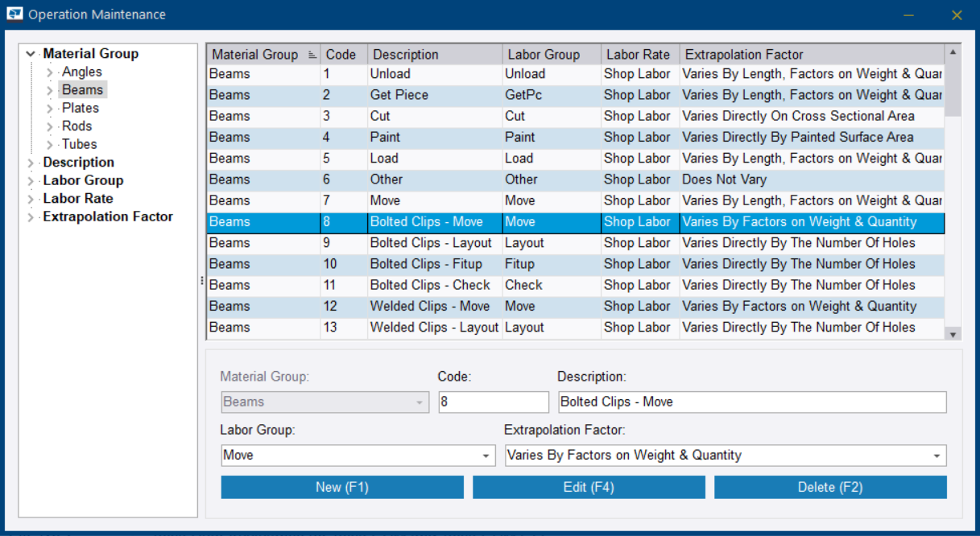The height and width of the screenshot is (536, 980).
Task: Select Tubes in the material tree
Action: [79, 144]
